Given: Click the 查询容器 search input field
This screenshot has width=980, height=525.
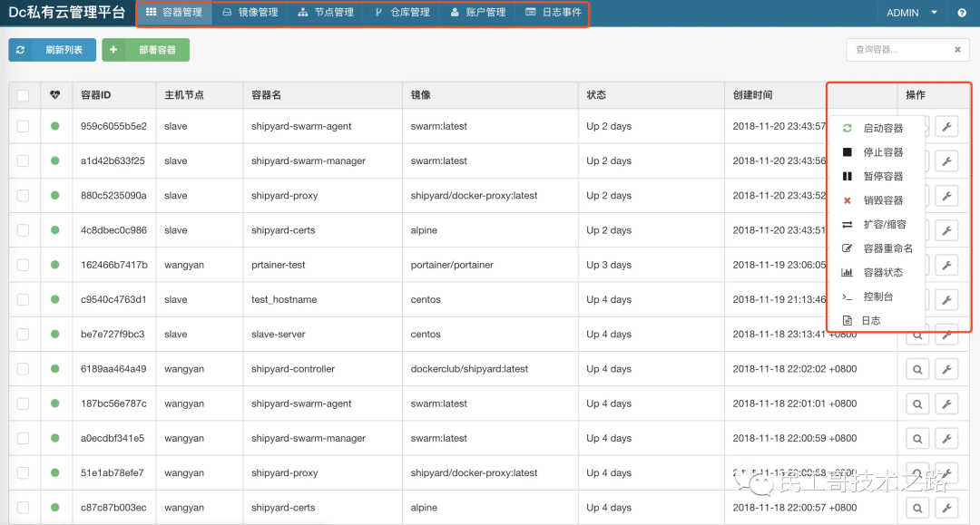Looking at the screenshot, I should point(898,50).
